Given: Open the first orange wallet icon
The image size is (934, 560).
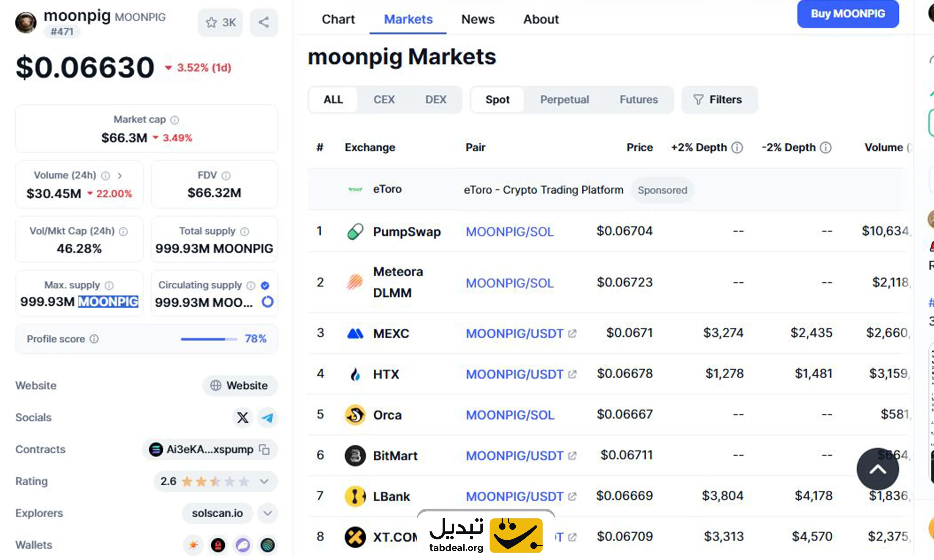Looking at the screenshot, I should [193, 545].
